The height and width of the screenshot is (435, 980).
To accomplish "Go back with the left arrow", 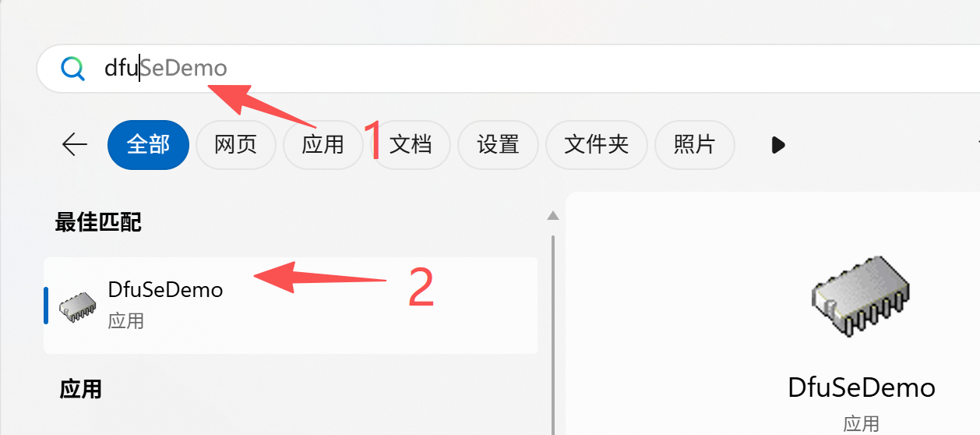I will point(75,144).
